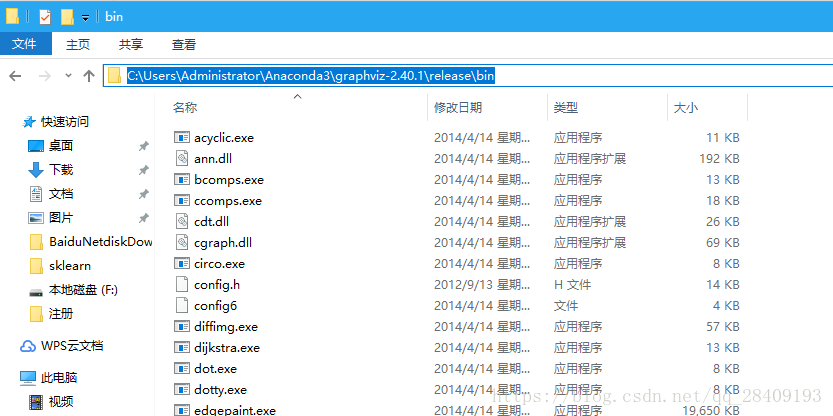The image size is (833, 416).
Task: Select the file name bcomps.exe
Action: pos(229,180)
